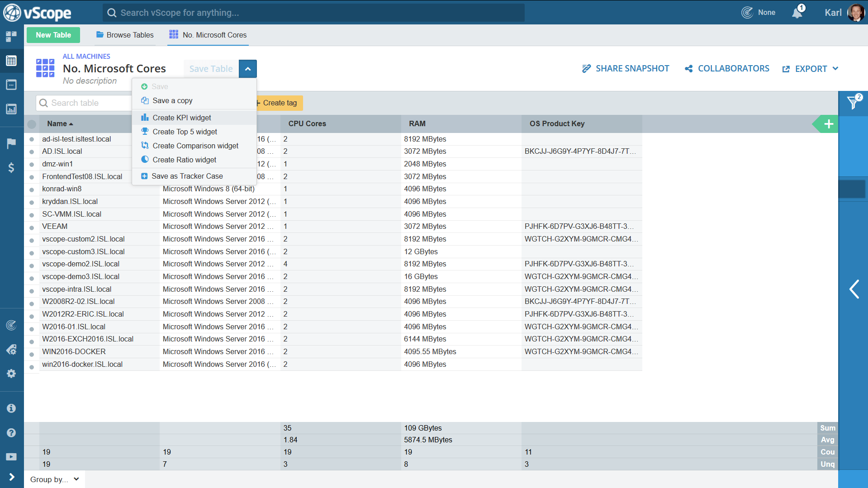Click SHARE SNAPSHOT
Screen dimensions: 868x488
[x=626, y=69]
